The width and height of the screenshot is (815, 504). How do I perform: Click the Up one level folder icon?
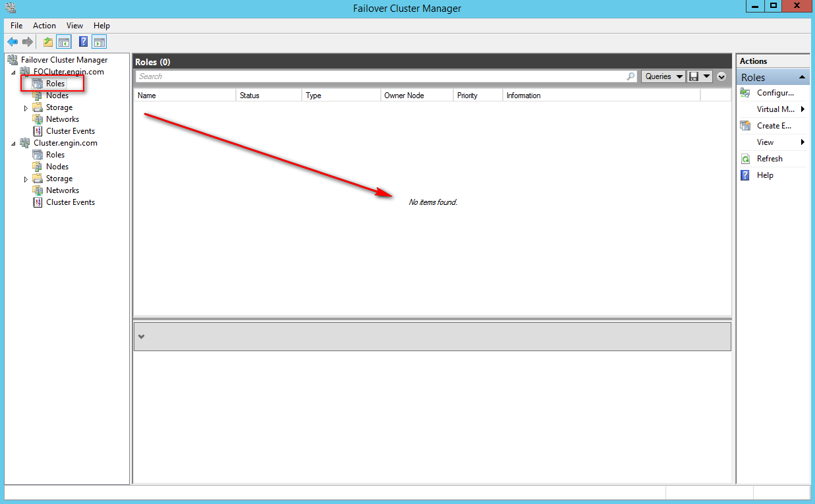(48, 42)
